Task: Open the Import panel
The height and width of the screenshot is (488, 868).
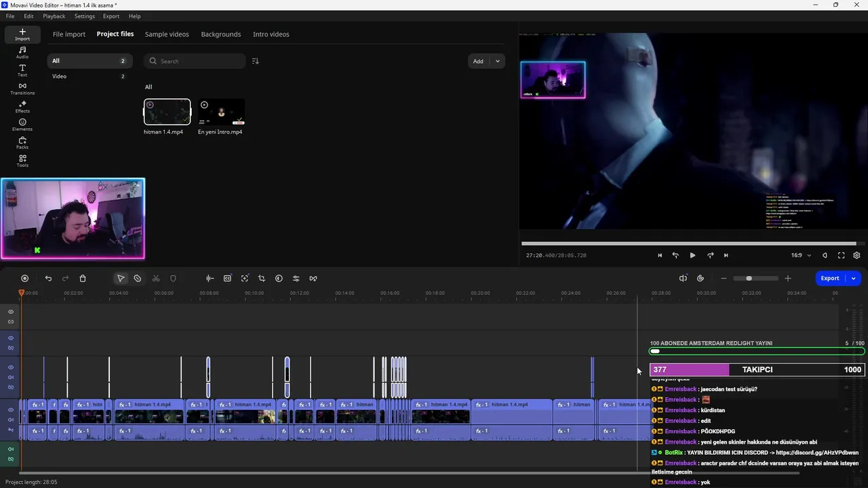Action: click(22, 35)
